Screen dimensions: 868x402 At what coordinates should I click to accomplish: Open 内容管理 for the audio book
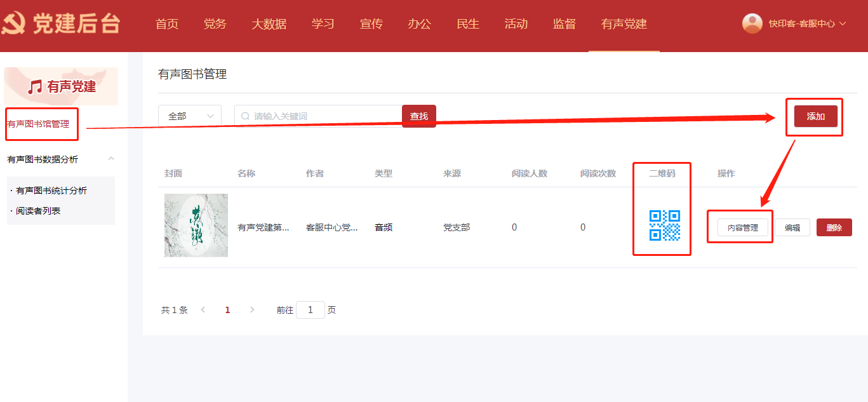pos(742,227)
